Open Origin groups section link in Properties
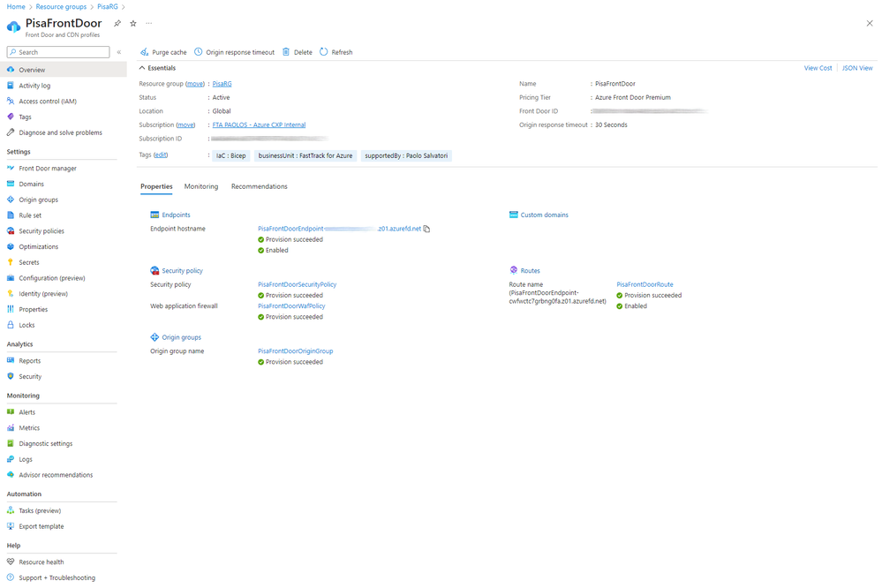The height and width of the screenshot is (588, 882). tap(181, 337)
